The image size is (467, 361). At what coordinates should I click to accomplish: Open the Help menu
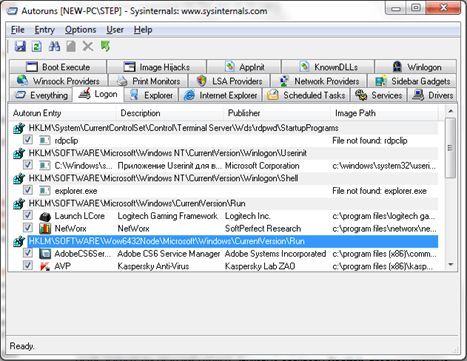click(143, 30)
